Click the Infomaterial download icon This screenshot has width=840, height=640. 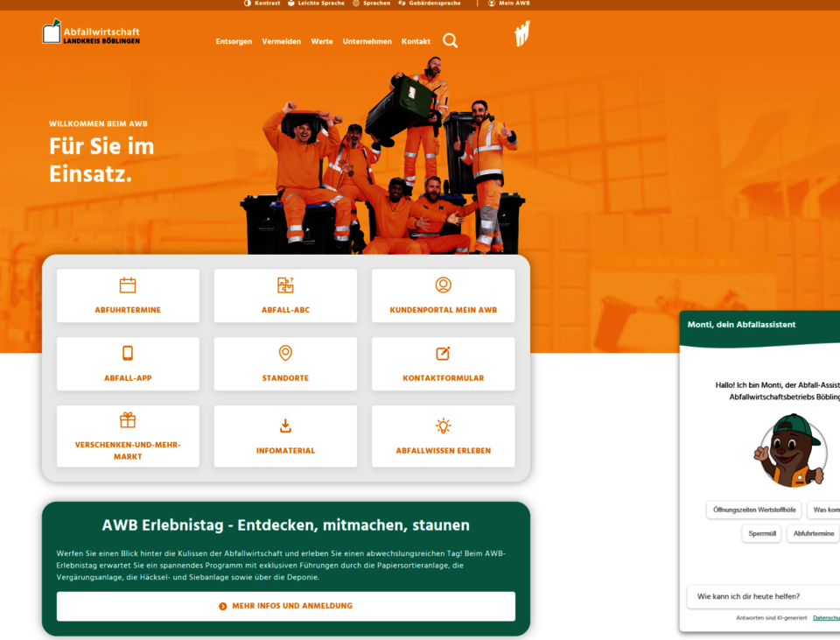(x=285, y=426)
